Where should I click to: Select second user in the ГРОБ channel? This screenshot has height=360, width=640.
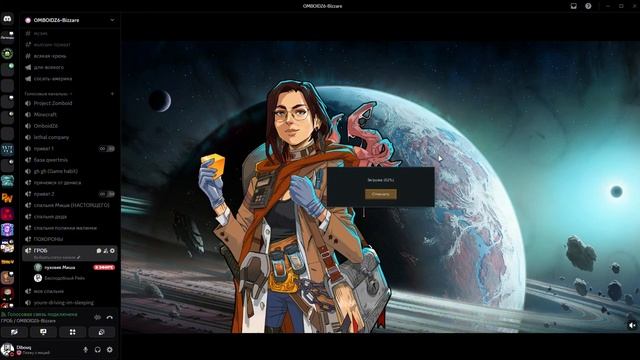tap(70, 278)
